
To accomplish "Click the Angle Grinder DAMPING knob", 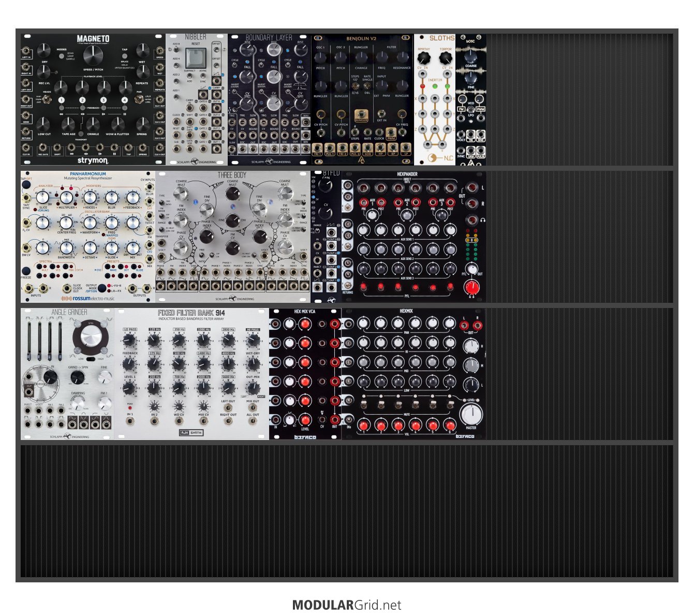I will [x=78, y=403].
